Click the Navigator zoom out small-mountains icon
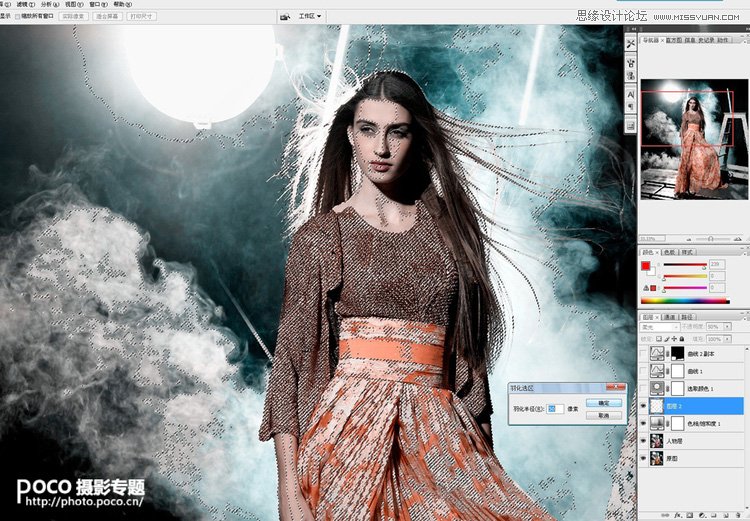Screen dimensions: 750x521 (x=689, y=239)
